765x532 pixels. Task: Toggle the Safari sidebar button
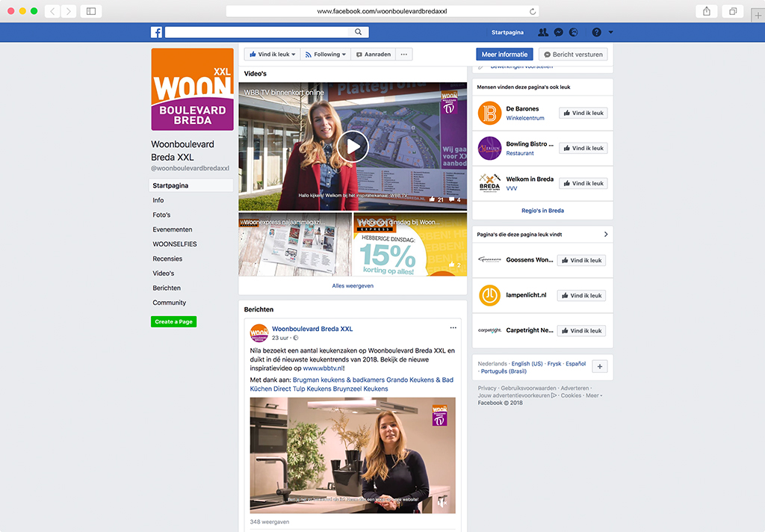91,11
